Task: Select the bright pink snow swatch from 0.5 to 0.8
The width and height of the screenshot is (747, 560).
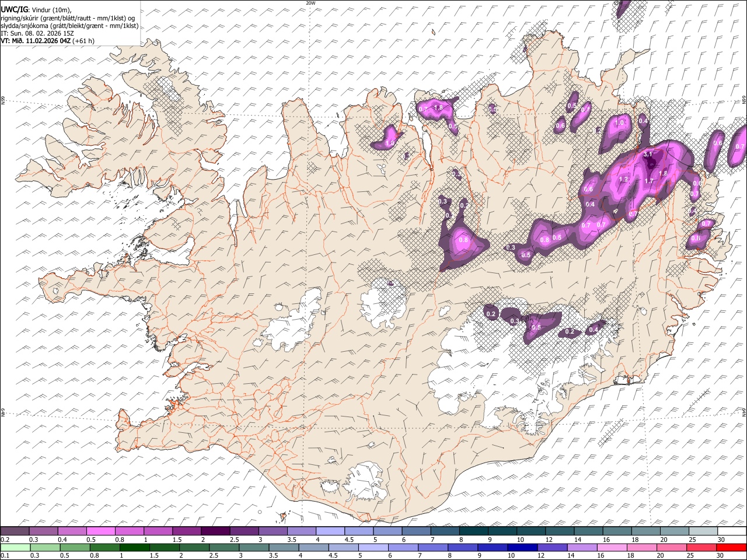Action: pyautogui.click(x=100, y=531)
